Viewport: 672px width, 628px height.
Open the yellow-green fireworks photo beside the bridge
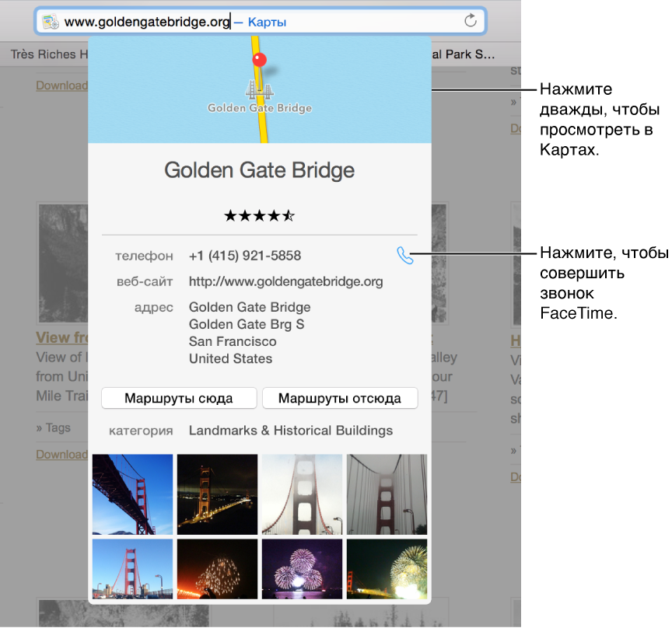[387, 569]
